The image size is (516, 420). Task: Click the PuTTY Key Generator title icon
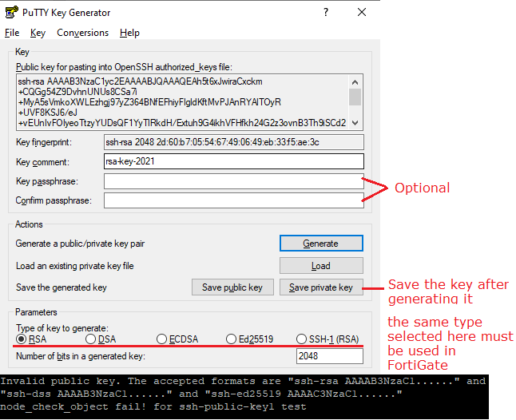[x=12, y=12]
